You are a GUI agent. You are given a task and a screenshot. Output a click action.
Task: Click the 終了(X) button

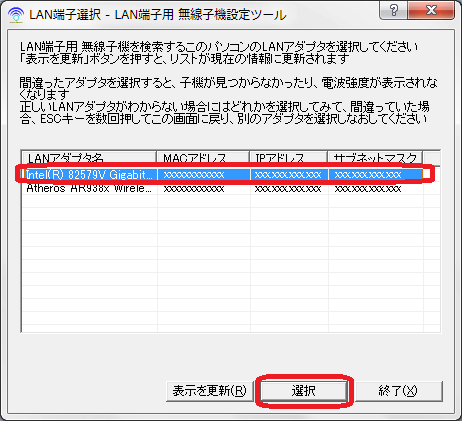[399, 391]
